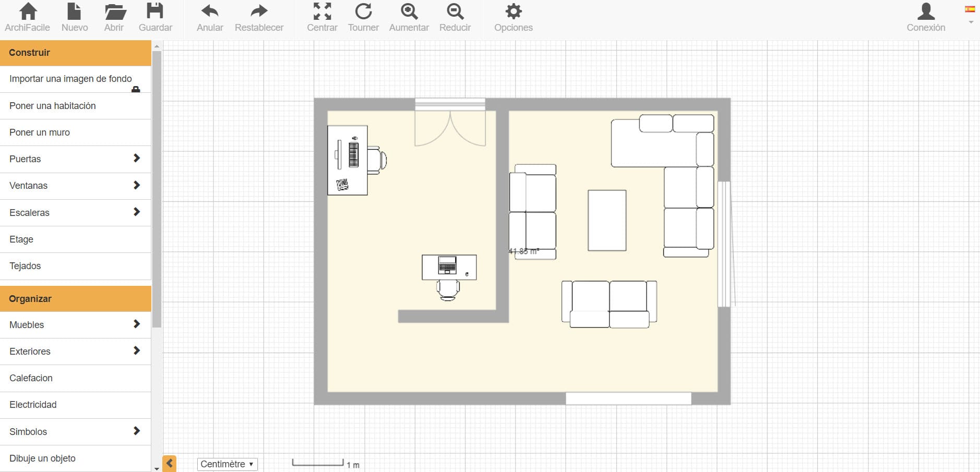
Task: Open Opciones gear settings
Action: pyautogui.click(x=513, y=12)
